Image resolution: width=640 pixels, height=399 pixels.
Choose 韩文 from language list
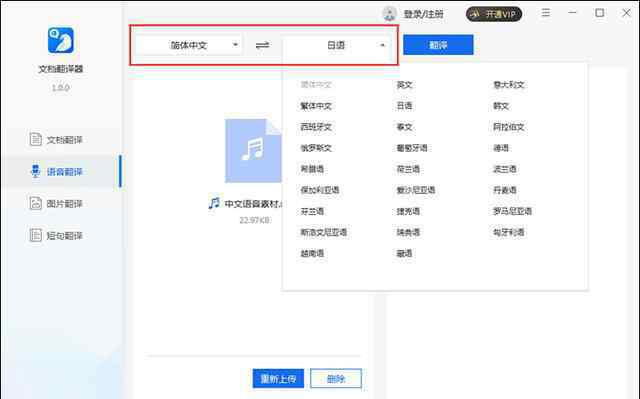point(501,106)
